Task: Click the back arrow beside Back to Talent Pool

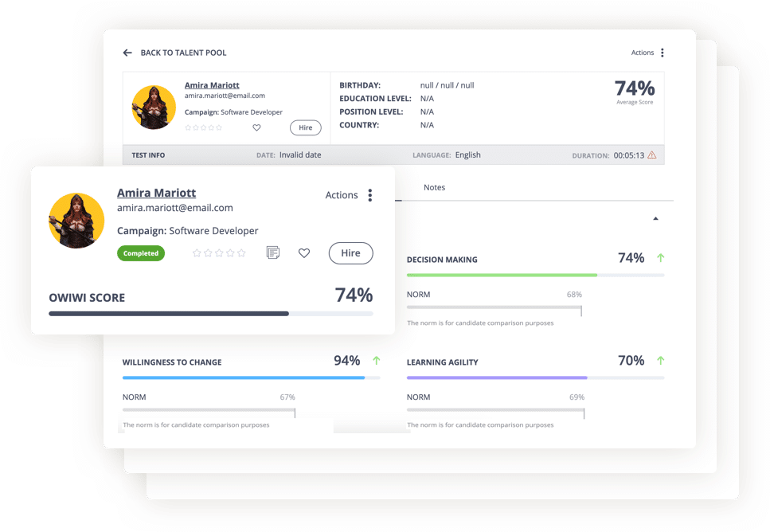Action: pyautogui.click(x=127, y=53)
